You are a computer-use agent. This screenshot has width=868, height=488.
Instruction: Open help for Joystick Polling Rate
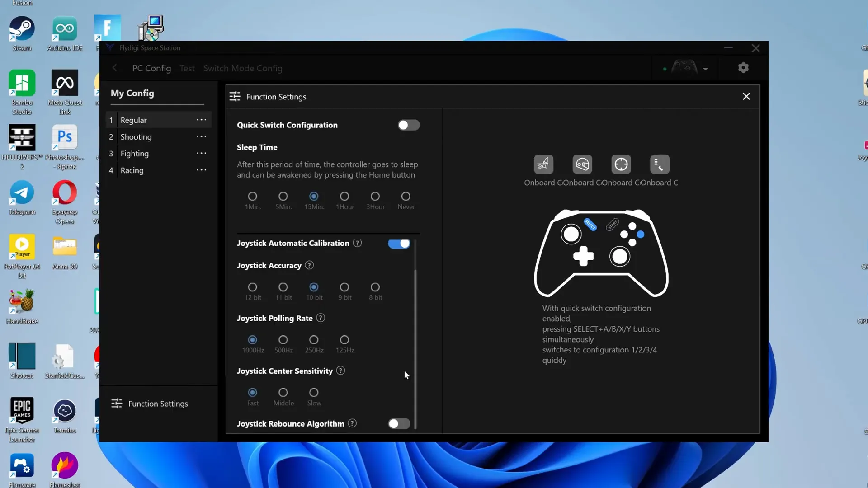(321, 318)
